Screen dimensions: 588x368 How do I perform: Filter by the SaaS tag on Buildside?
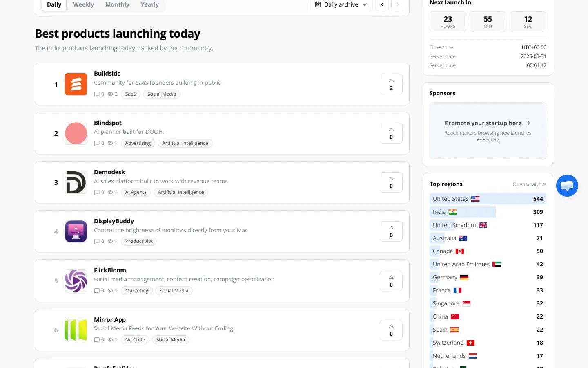(x=131, y=94)
